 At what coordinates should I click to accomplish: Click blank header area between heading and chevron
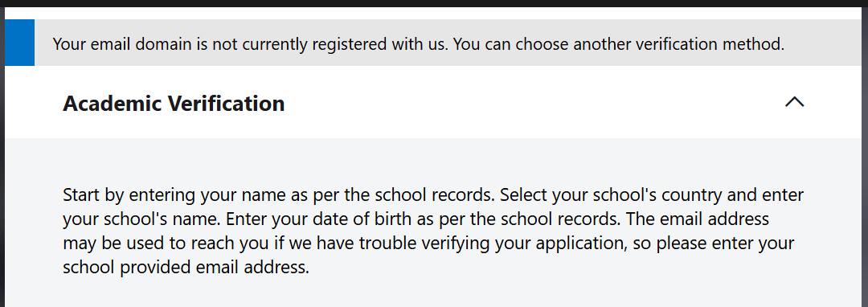click(x=531, y=102)
